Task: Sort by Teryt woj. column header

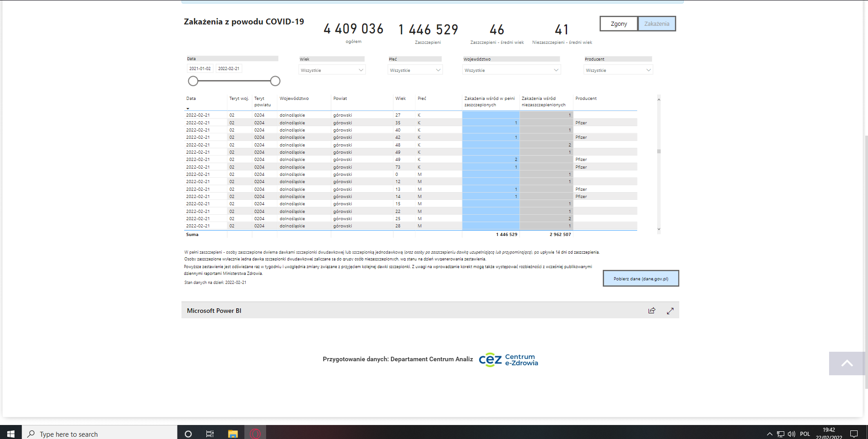Action: click(x=239, y=99)
